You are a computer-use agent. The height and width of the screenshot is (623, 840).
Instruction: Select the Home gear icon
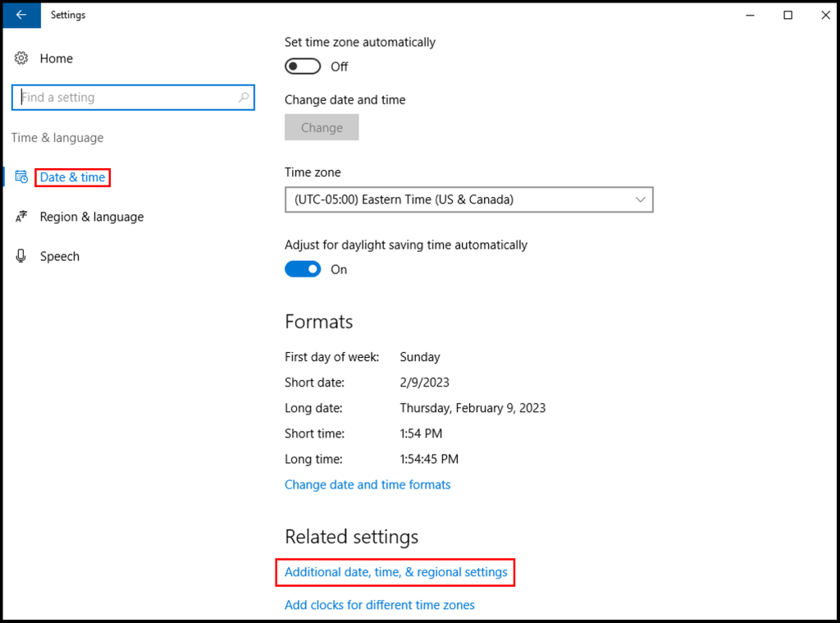click(x=20, y=57)
